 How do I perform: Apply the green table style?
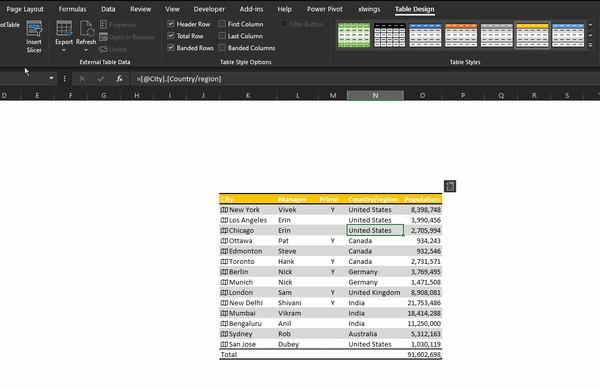tap(354, 35)
